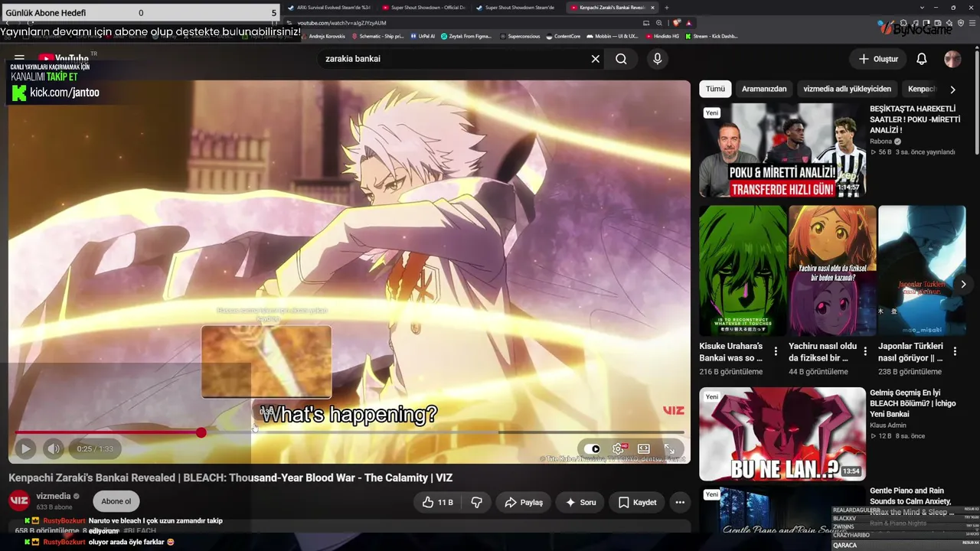980x551 pixels.
Task: Open the 'Zeytal: From Figma...' bookmark
Action: point(467,36)
